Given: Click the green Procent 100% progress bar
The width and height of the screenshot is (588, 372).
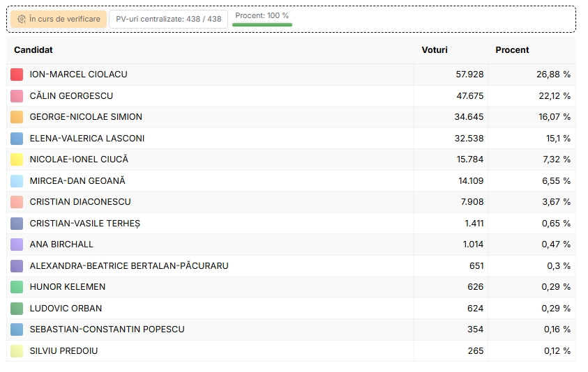Looking at the screenshot, I should [x=262, y=24].
